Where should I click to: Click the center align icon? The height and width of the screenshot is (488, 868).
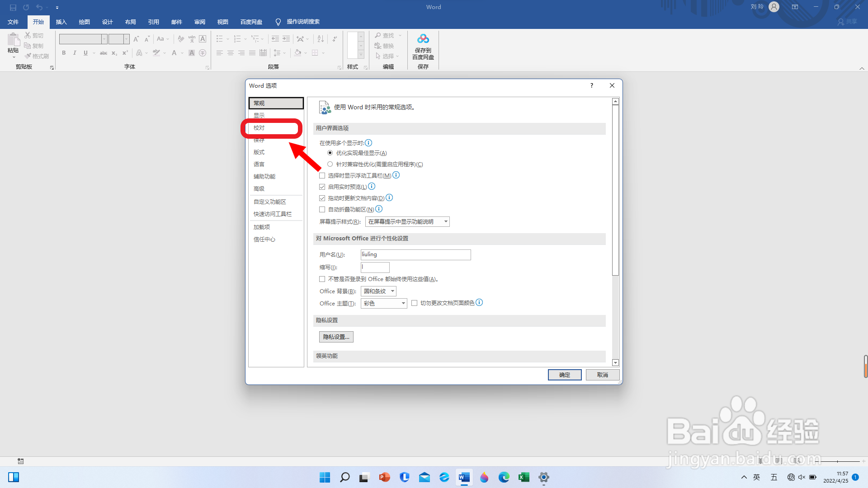[231, 53]
